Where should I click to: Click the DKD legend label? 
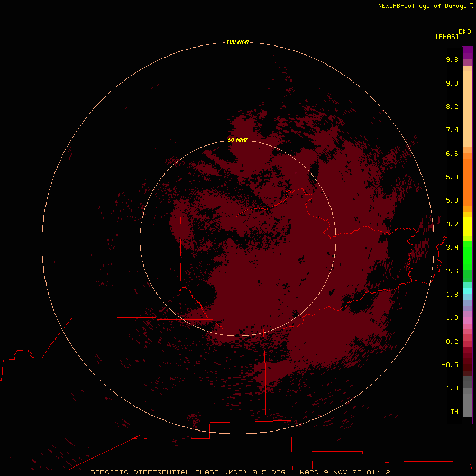(464, 32)
